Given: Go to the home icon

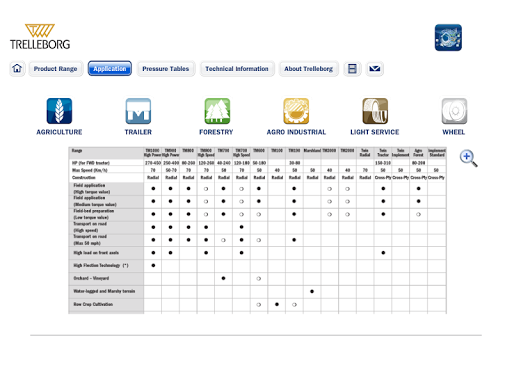Looking at the screenshot, I should (17, 69).
